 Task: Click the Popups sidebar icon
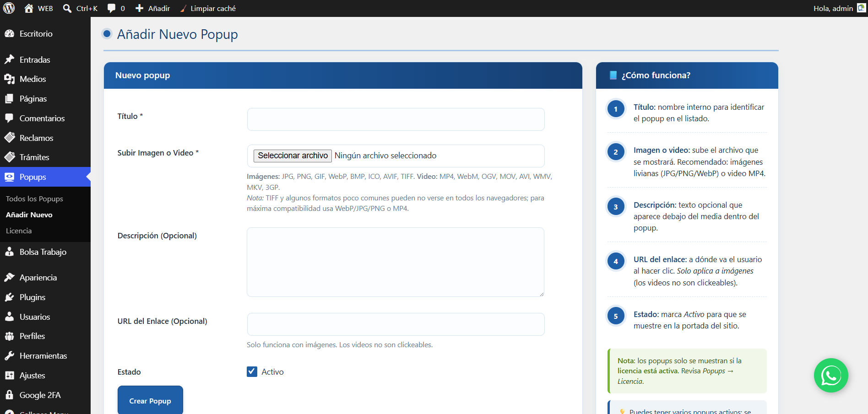click(x=9, y=177)
